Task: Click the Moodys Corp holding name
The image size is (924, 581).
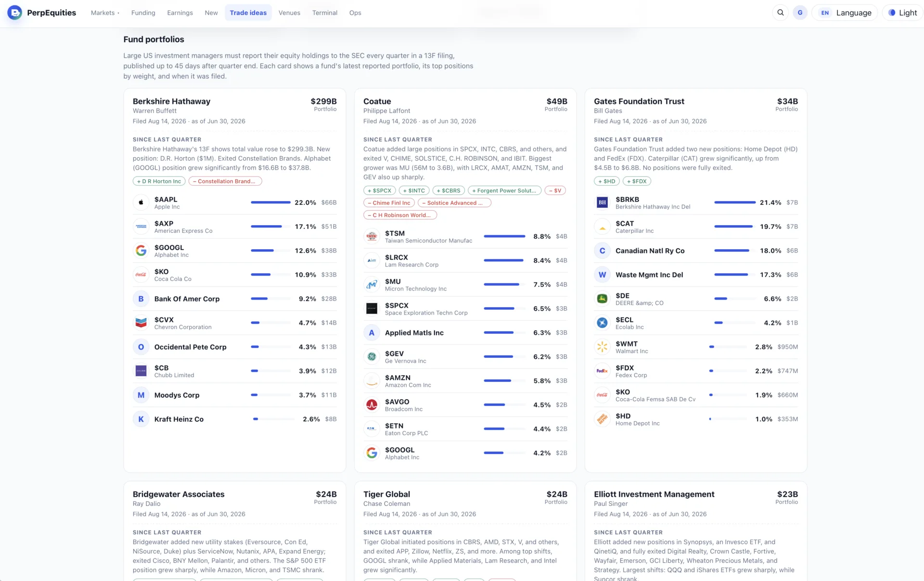Action: tap(177, 395)
